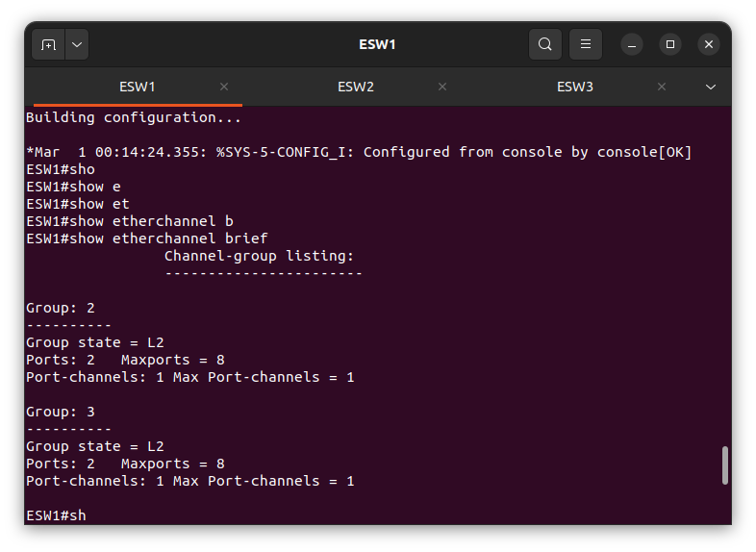This screenshot has height=552, width=756.
Task: Close the ESW3 tab
Action: click(x=662, y=87)
